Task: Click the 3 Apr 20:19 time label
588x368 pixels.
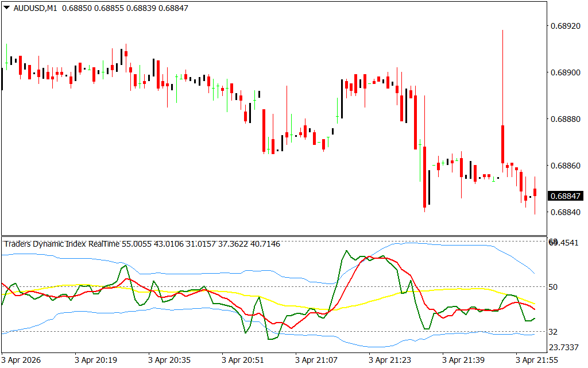Action: (x=96, y=360)
